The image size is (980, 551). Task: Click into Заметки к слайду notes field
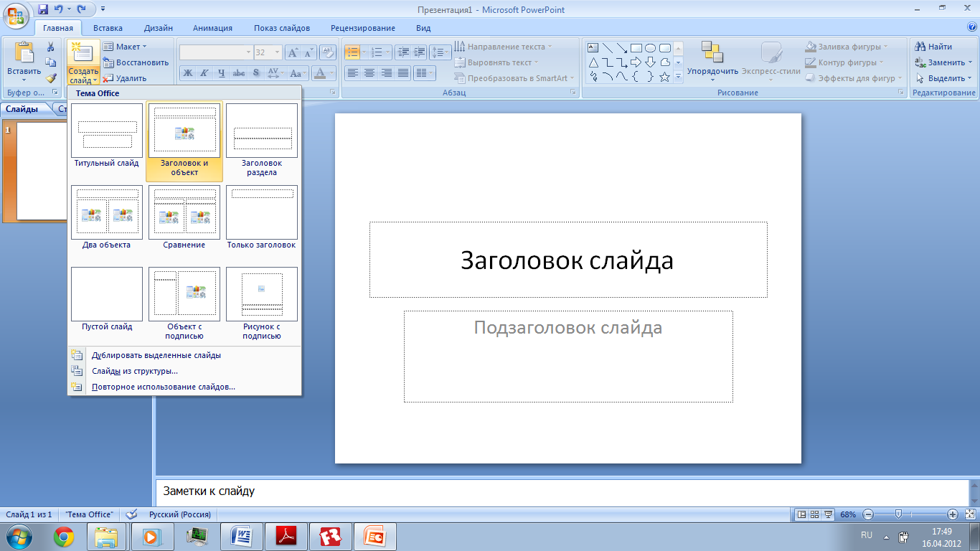tap(562, 492)
